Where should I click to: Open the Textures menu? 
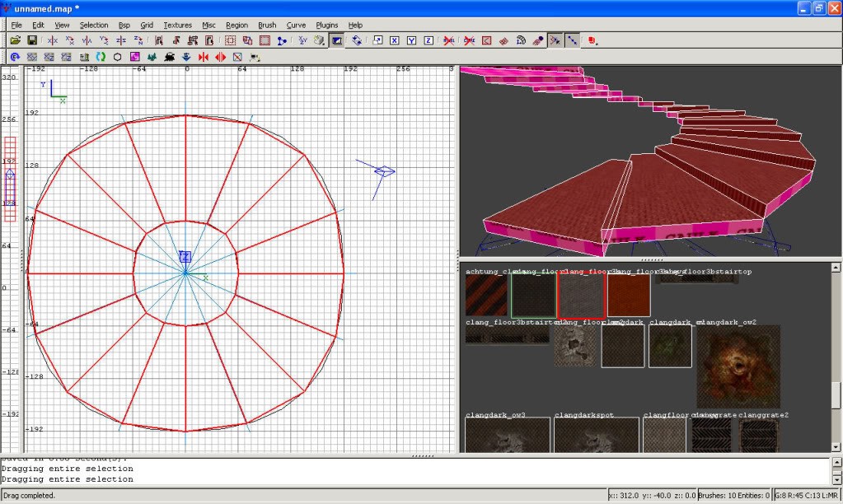pos(177,26)
